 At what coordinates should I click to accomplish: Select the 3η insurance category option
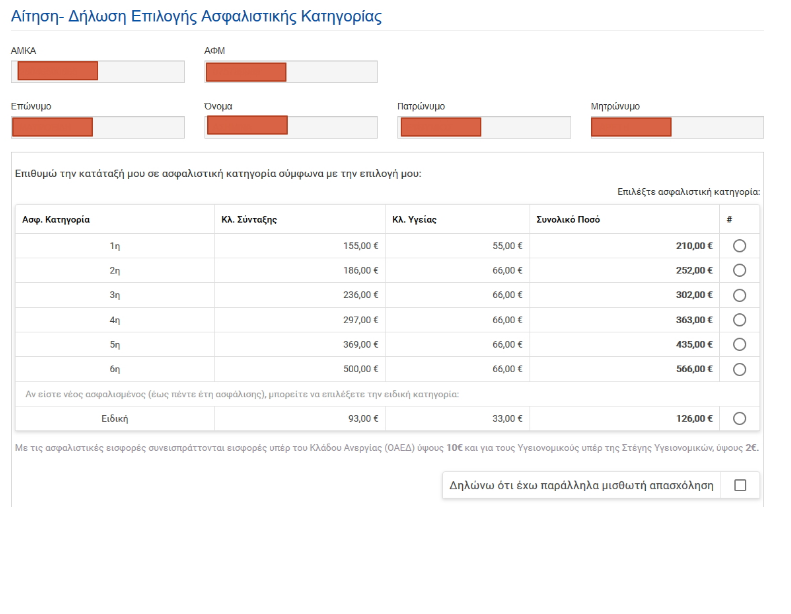[739, 295]
